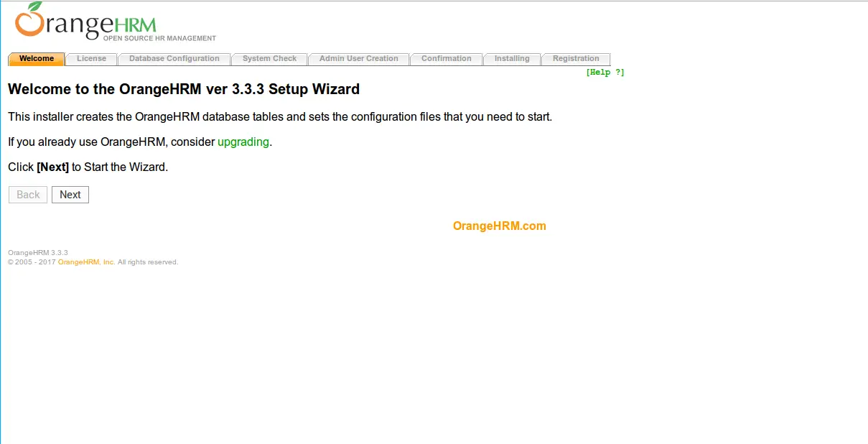Click the Setup Wizard welcome heading
Viewport: 868px width, 444px height.
184,90
